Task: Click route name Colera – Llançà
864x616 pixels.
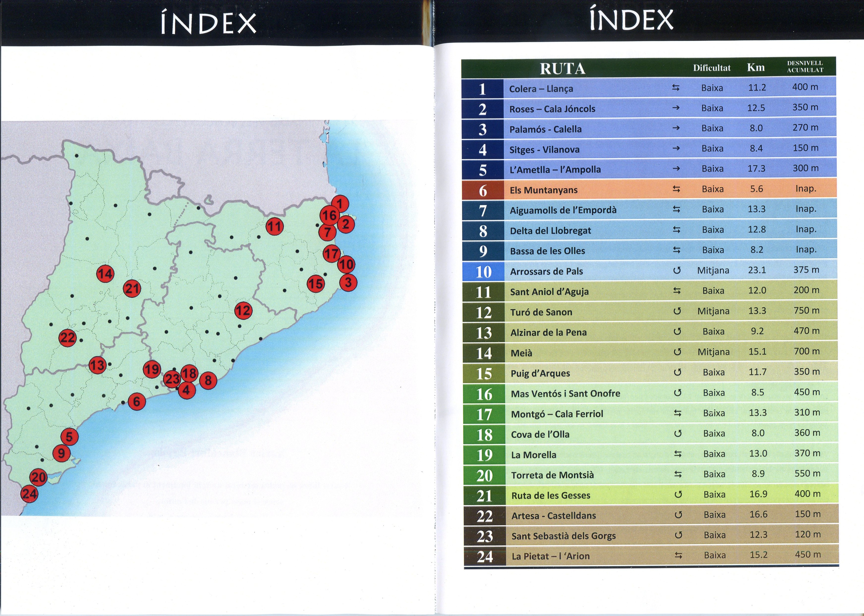Action: [x=541, y=89]
